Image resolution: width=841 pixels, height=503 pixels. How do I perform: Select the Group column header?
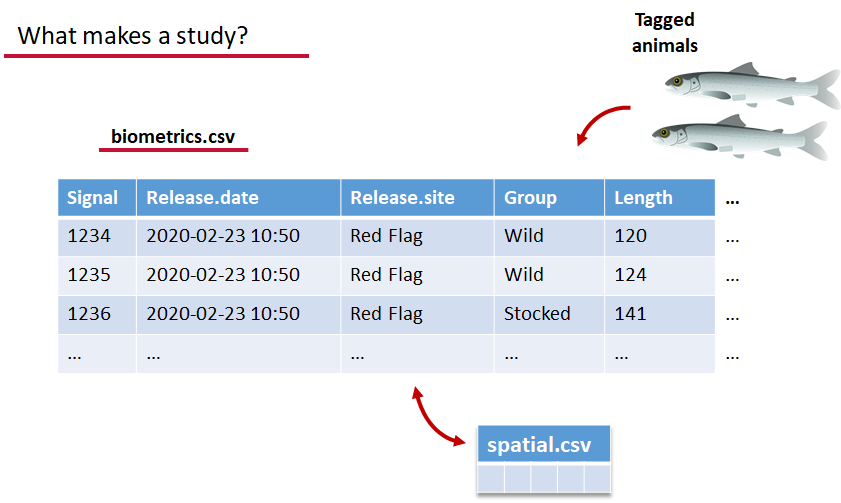point(549,198)
